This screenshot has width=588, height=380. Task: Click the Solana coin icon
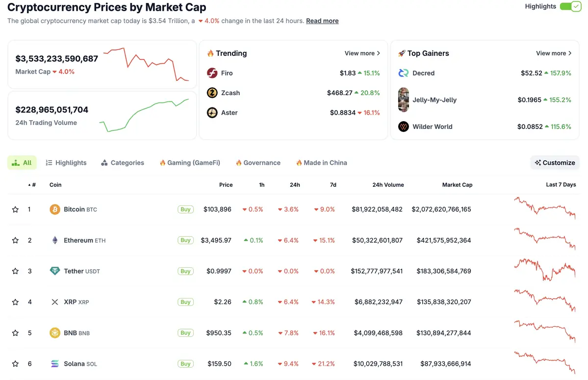[x=55, y=363]
